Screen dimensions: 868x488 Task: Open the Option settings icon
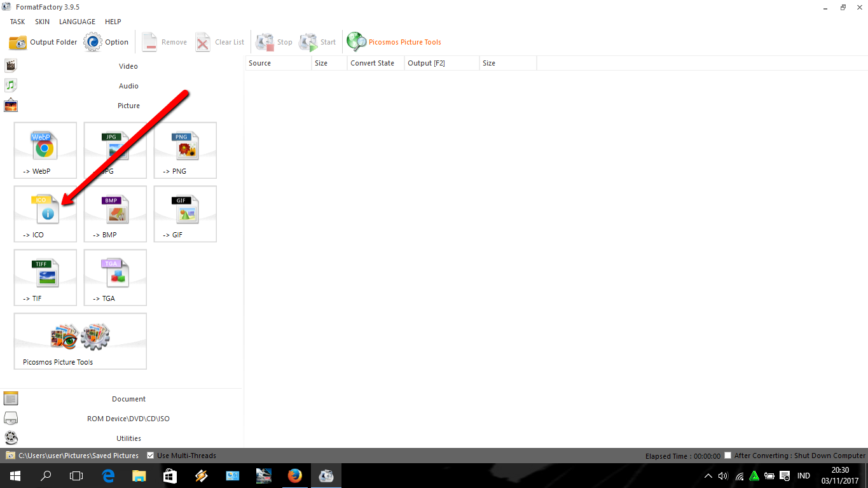pyautogui.click(x=93, y=41)
